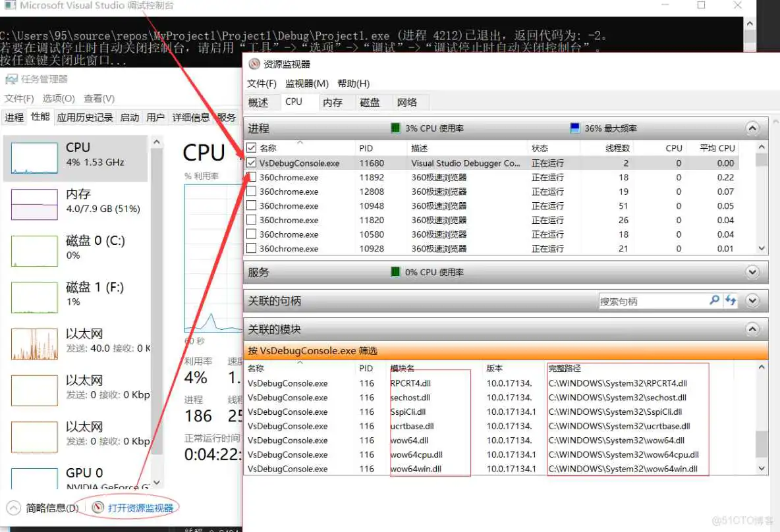This screenshot has width=780, height=532.
Task: Click the handle search magnifier icon
Action: click(715, 300)
